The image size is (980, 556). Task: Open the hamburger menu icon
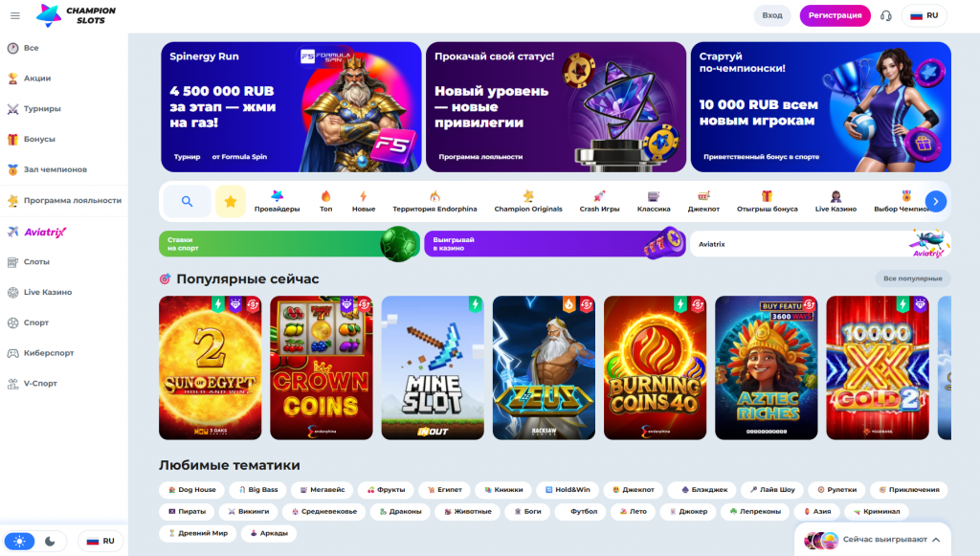pos(15,15)
